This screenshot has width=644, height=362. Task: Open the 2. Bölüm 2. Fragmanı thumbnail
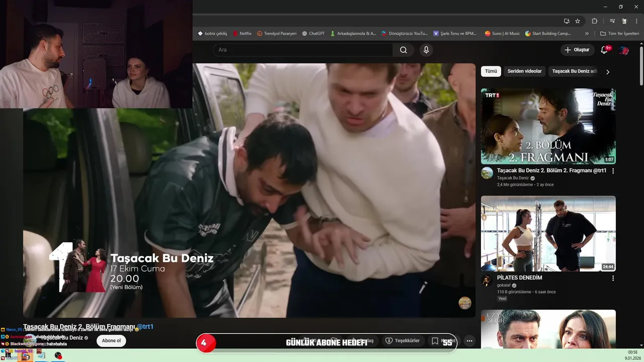[548, 126]
